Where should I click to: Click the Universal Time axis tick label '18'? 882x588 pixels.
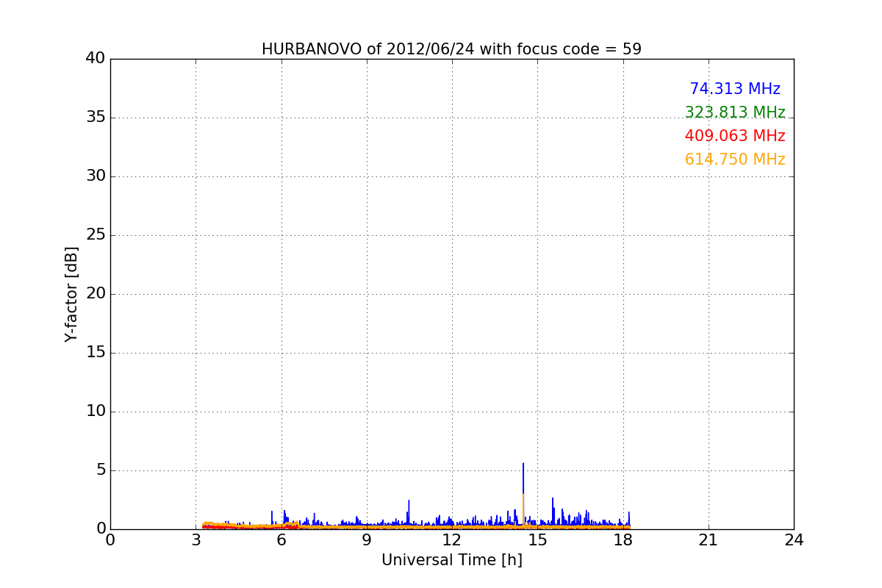[x=623, y=540]
